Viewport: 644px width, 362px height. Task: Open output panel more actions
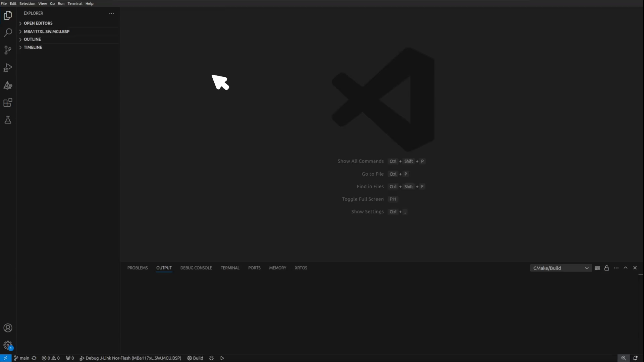616,268
